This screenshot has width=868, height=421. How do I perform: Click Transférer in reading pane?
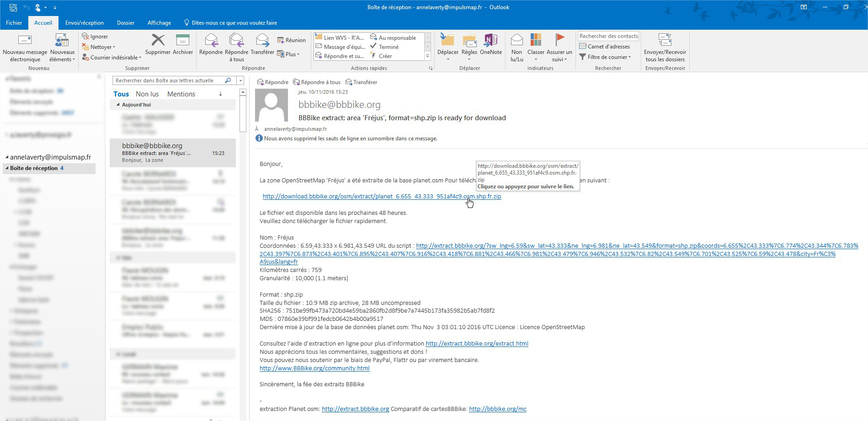362,82
